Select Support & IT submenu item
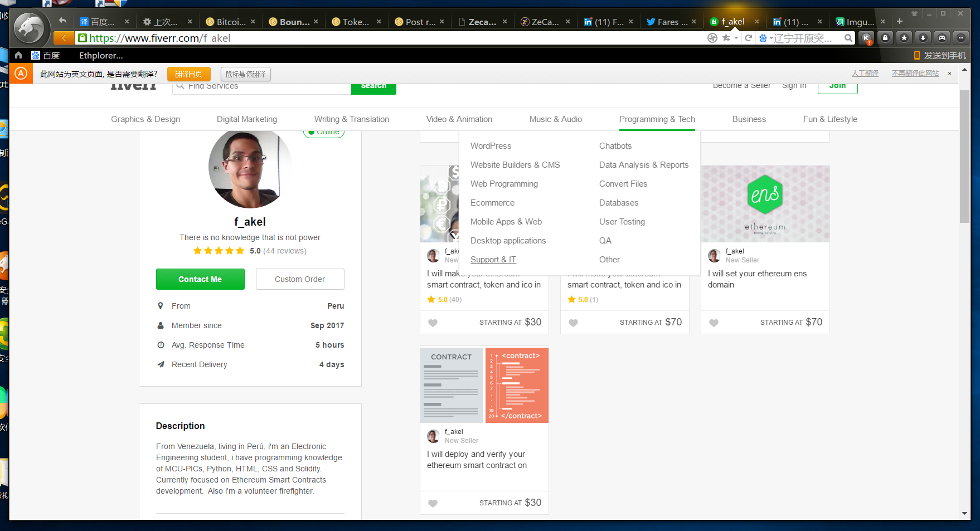 tap(493, 260)
